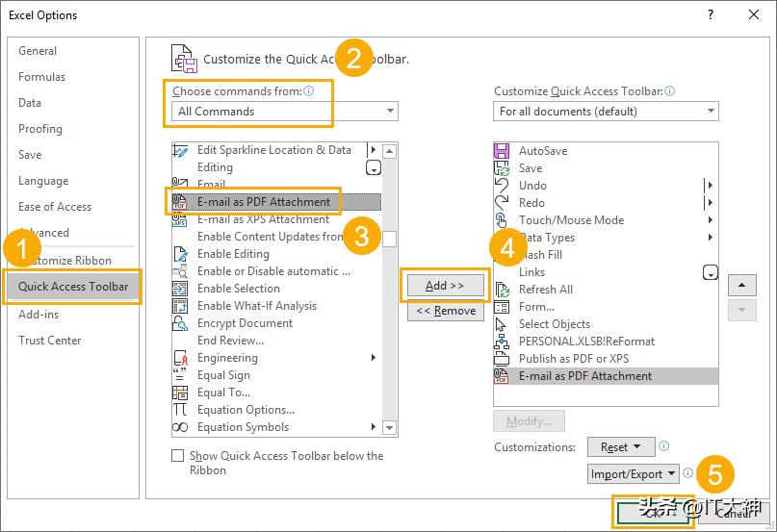This screenshot has height=532, width=777.
Task: Click the AutoSave icon in right list
Action: coord(502,151)
